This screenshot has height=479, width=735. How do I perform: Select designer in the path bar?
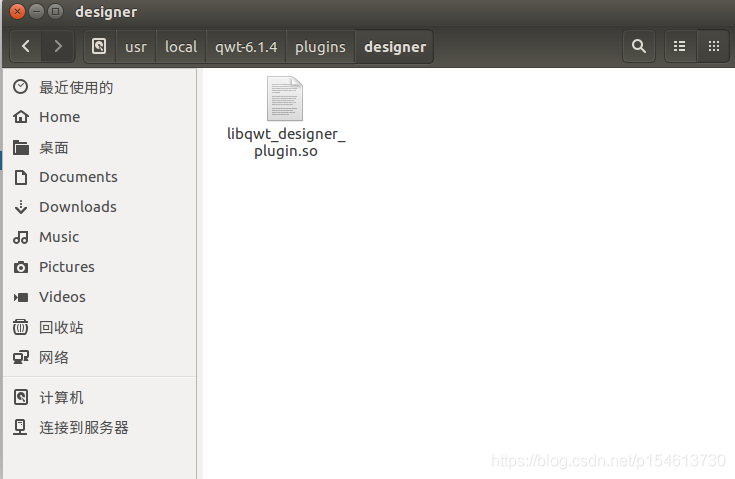(x=395, y=46)
